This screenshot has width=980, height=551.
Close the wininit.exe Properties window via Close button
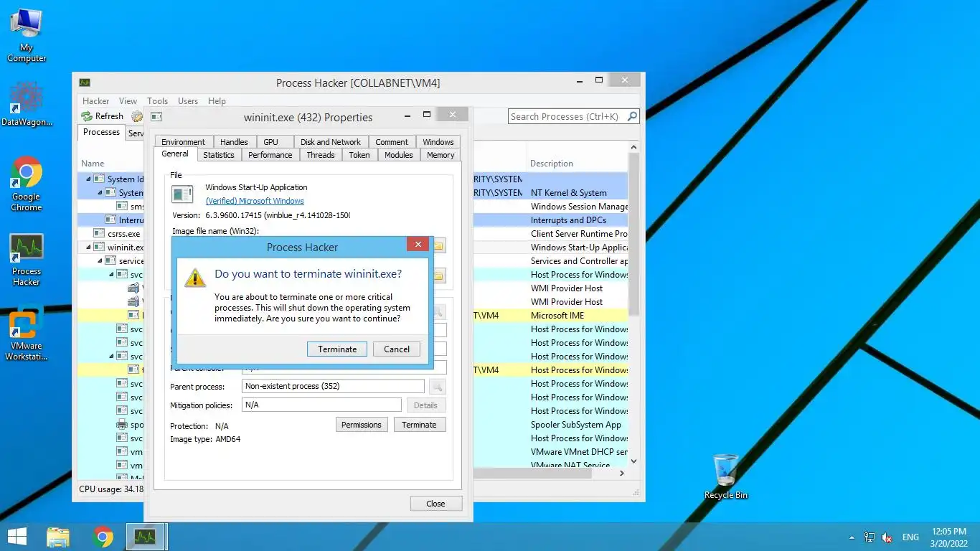(435, 504)
